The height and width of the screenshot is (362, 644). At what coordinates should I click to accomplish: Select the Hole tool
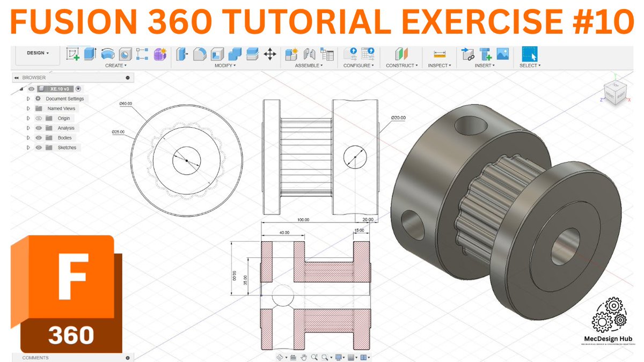[125, 54]
